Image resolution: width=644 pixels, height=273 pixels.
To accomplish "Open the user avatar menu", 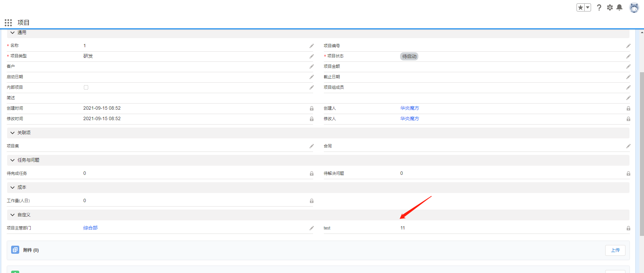I will click(634, 7).
